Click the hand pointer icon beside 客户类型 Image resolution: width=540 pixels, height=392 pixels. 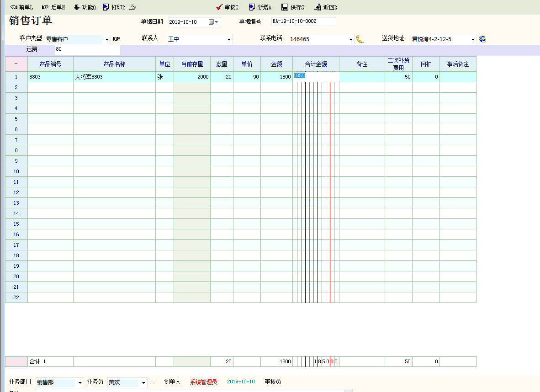coord(116,39)
